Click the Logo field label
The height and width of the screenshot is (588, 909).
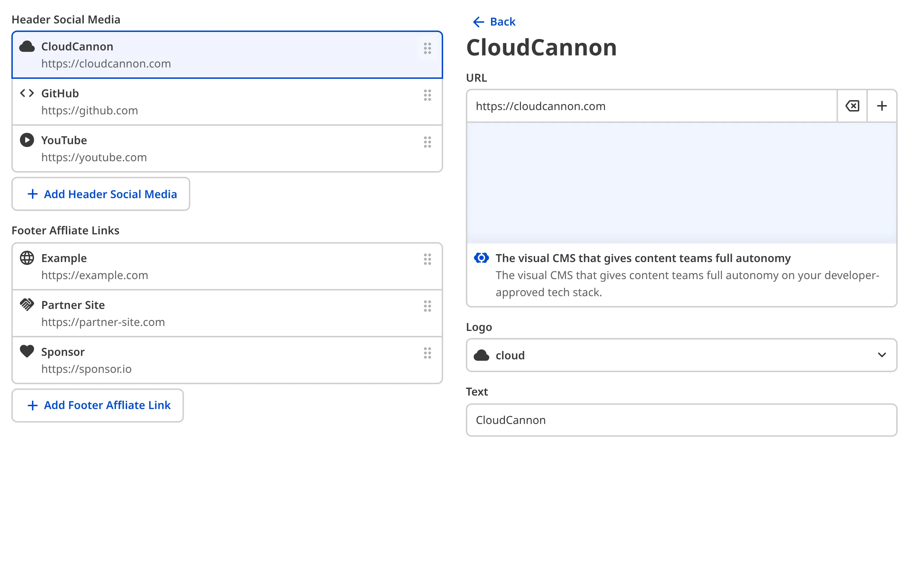(479, 327)
